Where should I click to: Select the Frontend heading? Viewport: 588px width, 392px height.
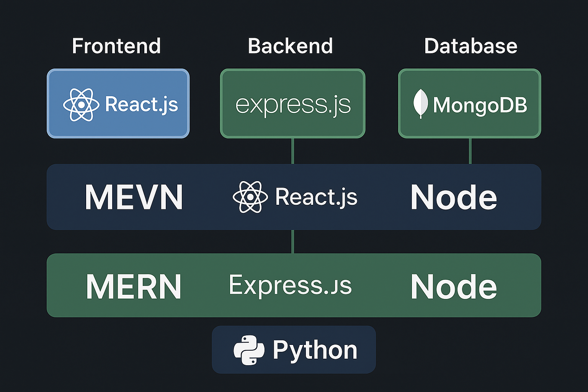pyautogui.click(x=116, y=46)
